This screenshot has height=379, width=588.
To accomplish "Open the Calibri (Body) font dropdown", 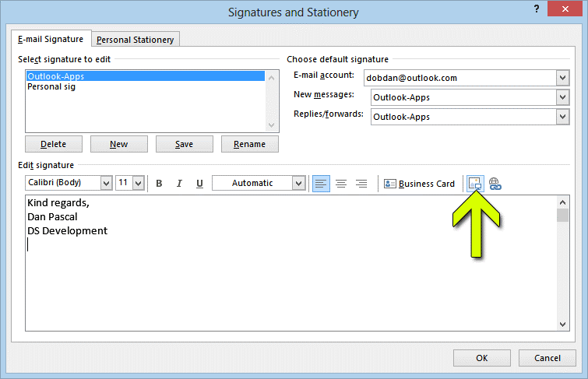I will (x=107, y=184).
